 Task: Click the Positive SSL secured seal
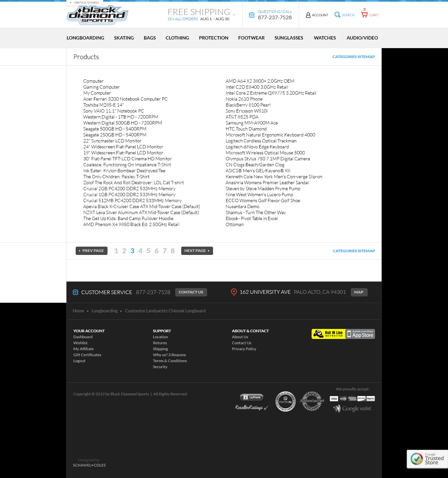(285, 401)
